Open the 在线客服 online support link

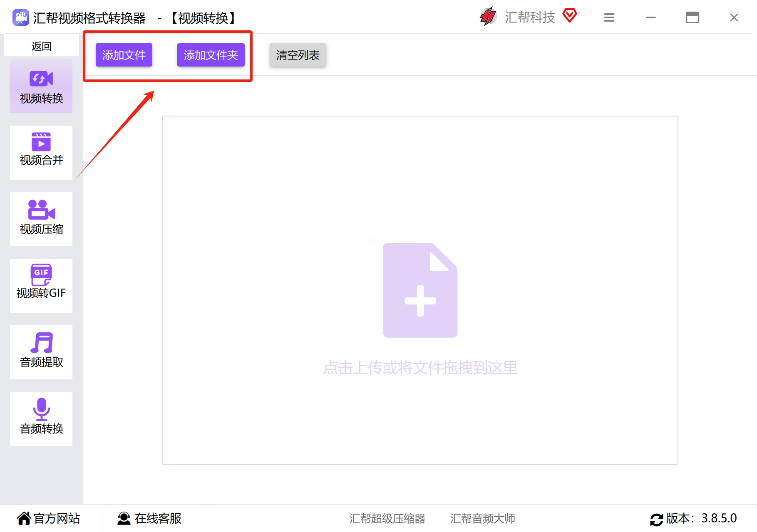[x=149, y=518]
